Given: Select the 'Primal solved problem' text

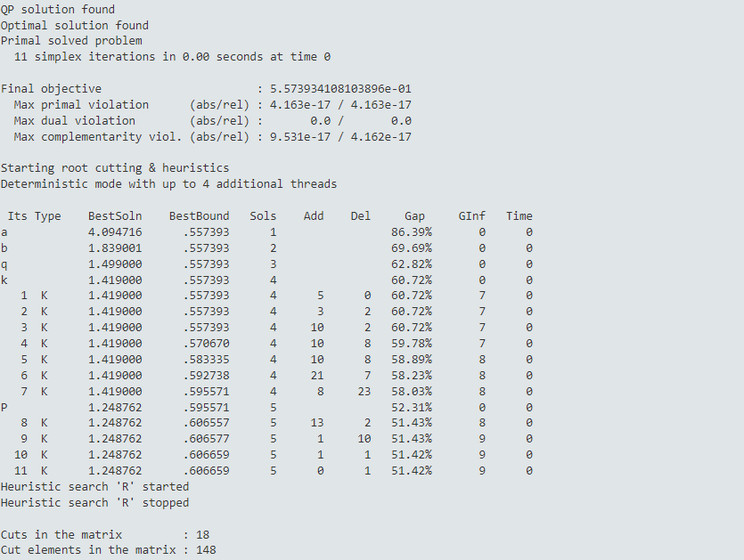Looking at the screenshot, I should coord(70,40).
